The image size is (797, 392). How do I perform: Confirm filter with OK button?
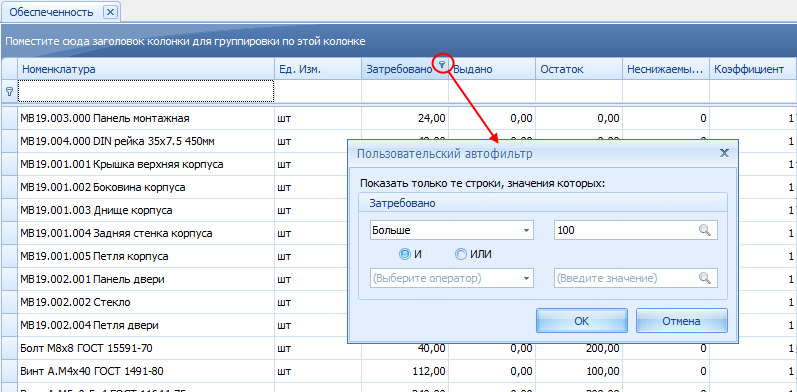(581, 321)
